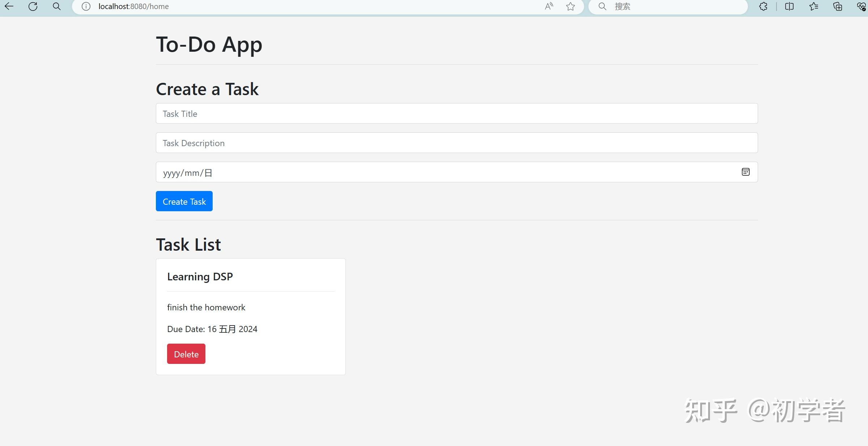Open the Collections icon in toolbar
868x446 pixels.
838,6
